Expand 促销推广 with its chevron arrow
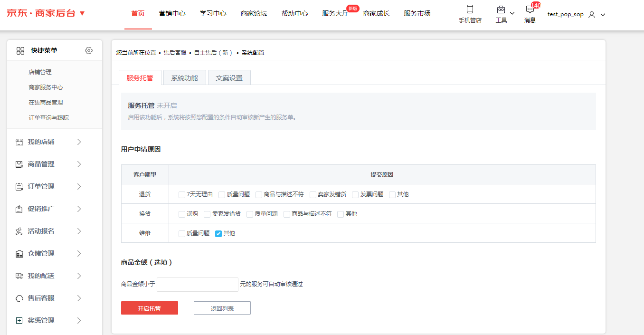This screenshot has height=335, width=644. coord(79,209)
